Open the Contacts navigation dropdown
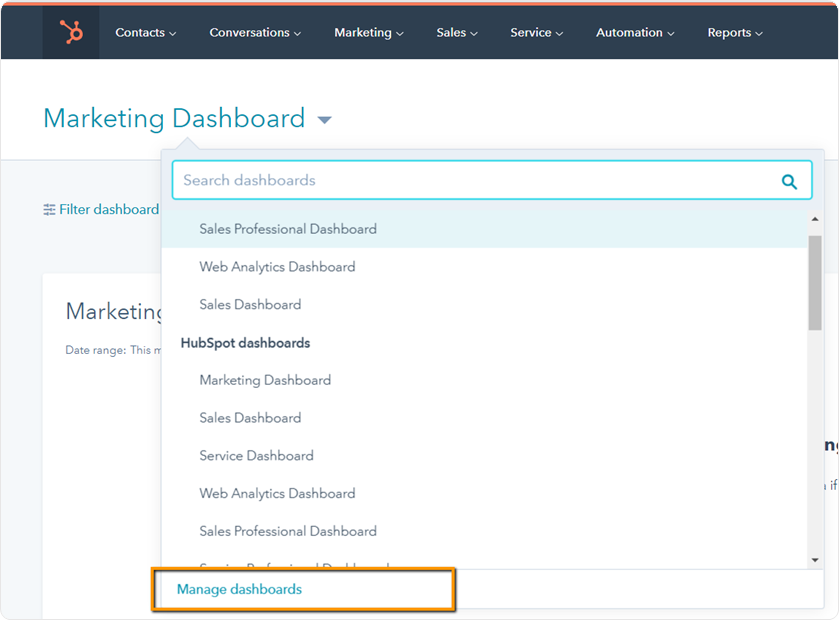The width and height of the screenshot is (839, 620). tap(145, 33)
